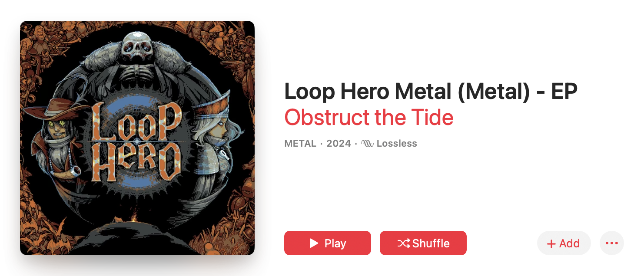Image resolution: width=644 pixels, height=276 pixels.
Task: Click the plus icon beside Add
Action: tap(551, 244)
